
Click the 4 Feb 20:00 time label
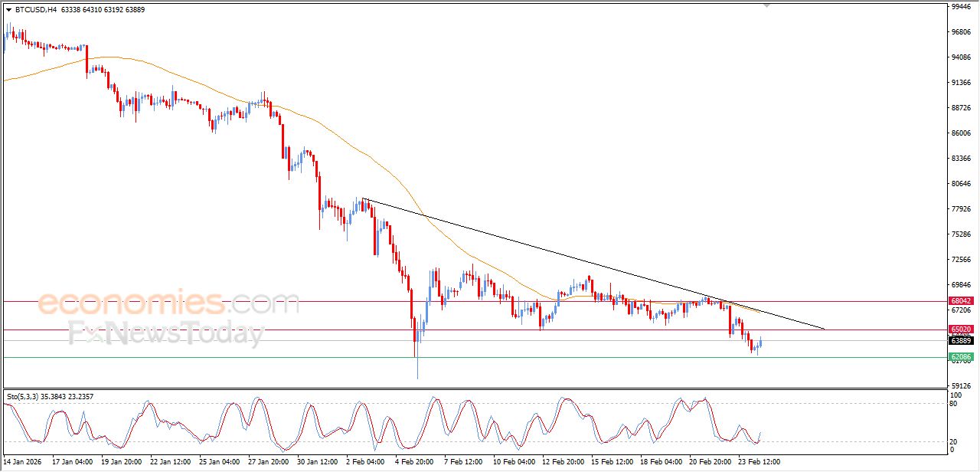point(413,462)
